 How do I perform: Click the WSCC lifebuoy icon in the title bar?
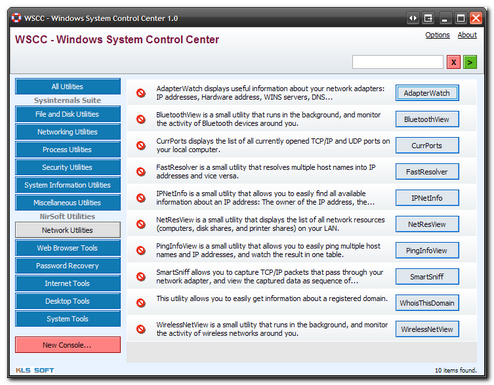tap(16, 18)
